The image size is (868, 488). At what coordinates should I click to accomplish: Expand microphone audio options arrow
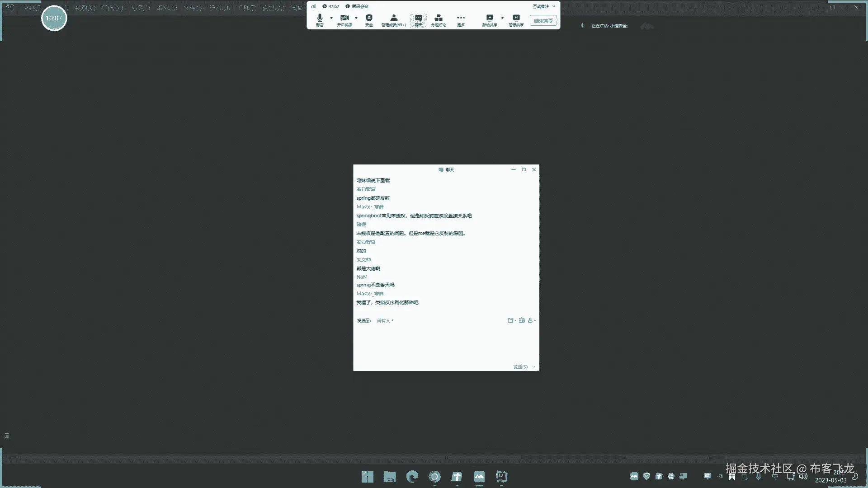[x=331, y=18]
